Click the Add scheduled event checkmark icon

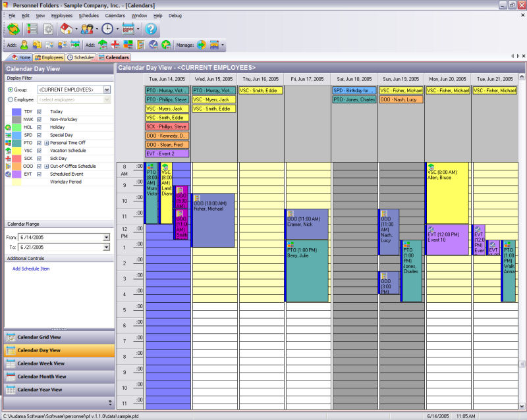(x=153, y=45)
